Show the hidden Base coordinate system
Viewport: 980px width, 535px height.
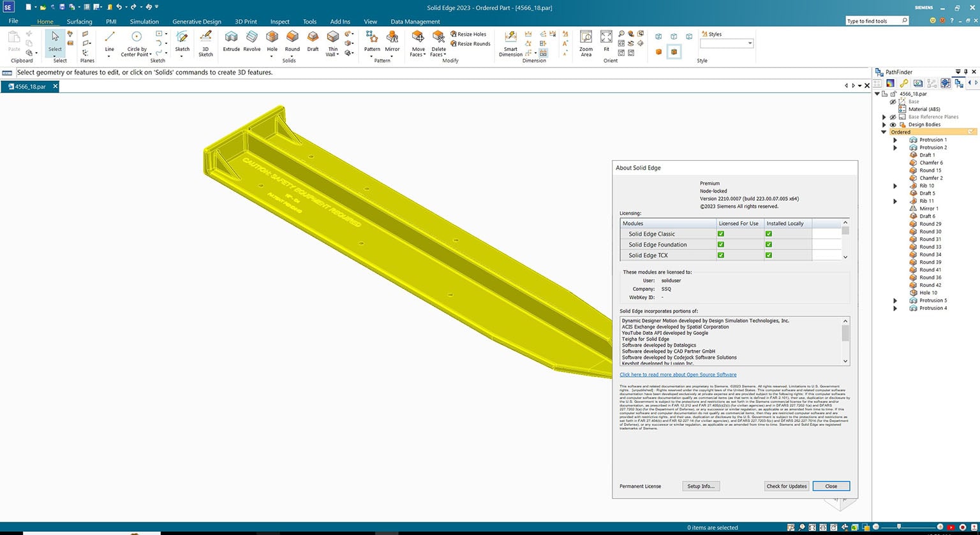click(x=893, y=102)
